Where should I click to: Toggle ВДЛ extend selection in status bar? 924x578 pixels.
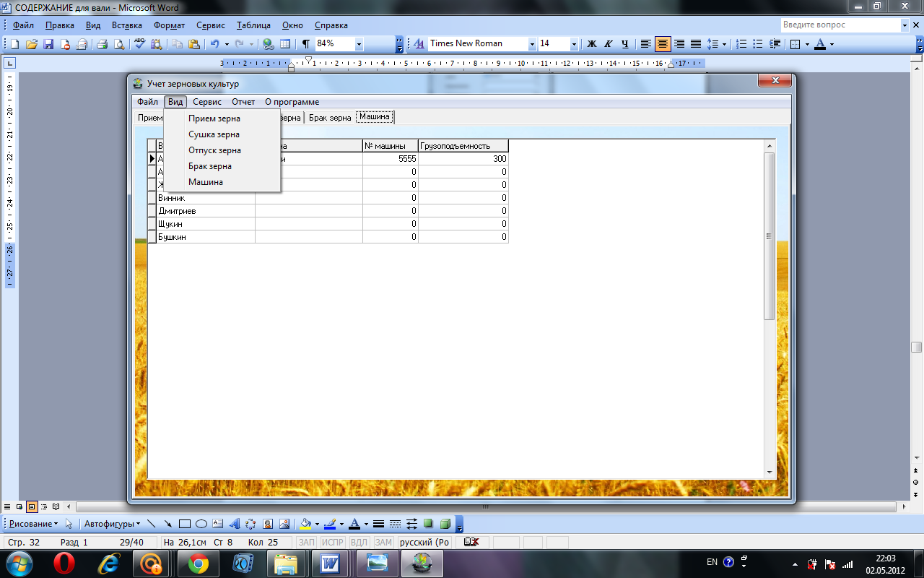(x=359, y=543)
